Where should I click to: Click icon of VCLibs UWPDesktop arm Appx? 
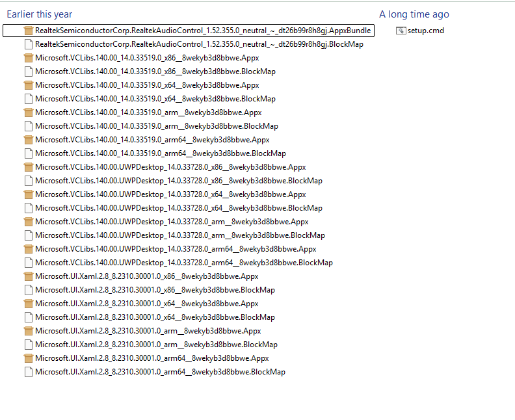(x=29, y=222)
